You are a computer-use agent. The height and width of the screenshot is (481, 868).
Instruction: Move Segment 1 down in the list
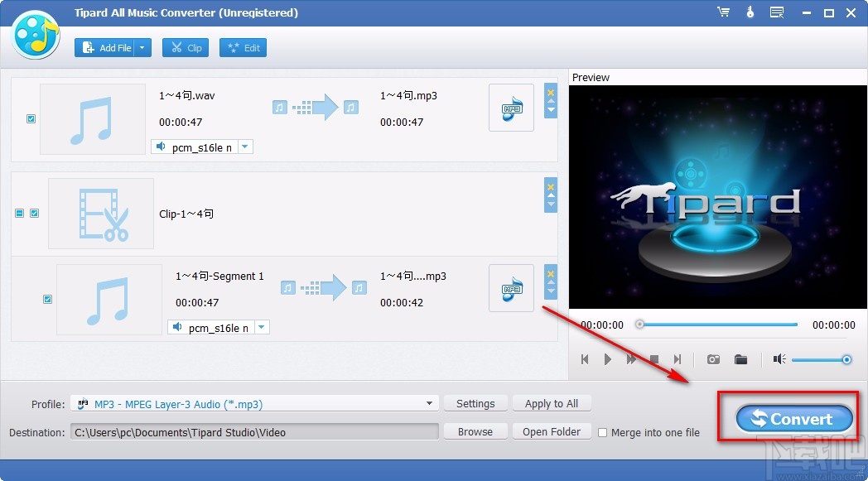(x=550, y=291)
